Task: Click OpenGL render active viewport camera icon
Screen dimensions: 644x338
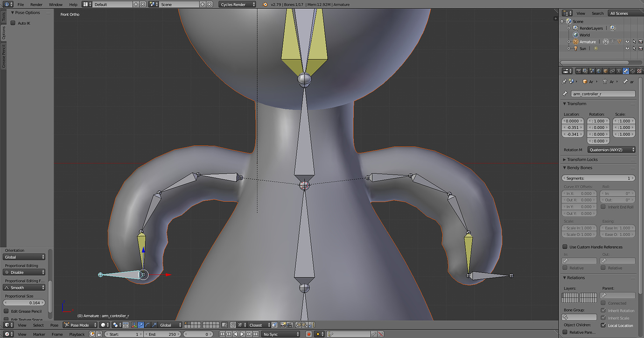Action: 283,325
